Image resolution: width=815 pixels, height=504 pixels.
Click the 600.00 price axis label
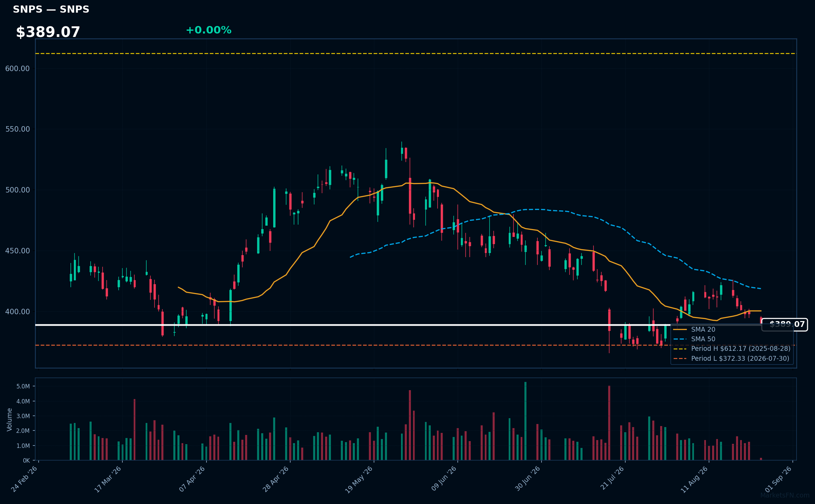(x=17, y=68)
